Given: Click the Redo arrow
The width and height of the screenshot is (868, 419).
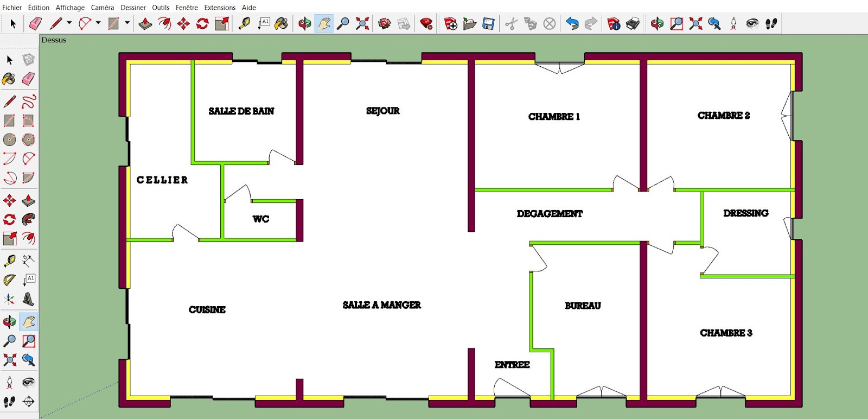Looking at the screenshot, I should [591, 23].
